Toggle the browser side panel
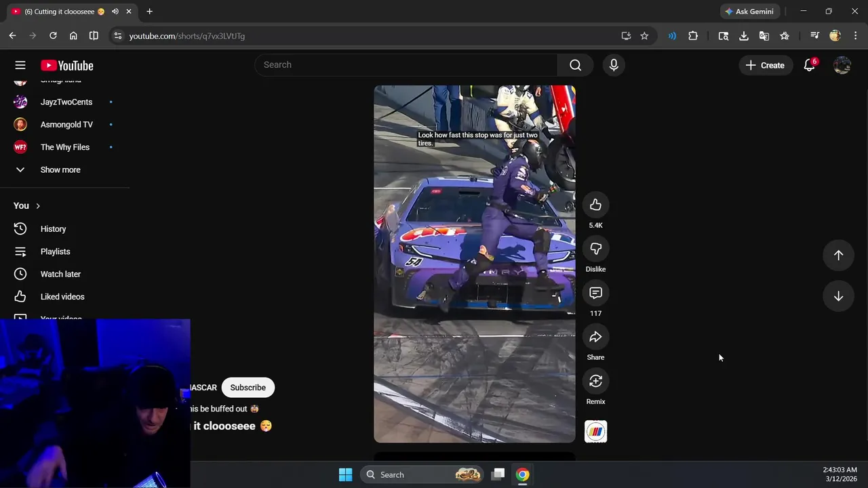Screen dimensions: 868x488 click(94, 36)
